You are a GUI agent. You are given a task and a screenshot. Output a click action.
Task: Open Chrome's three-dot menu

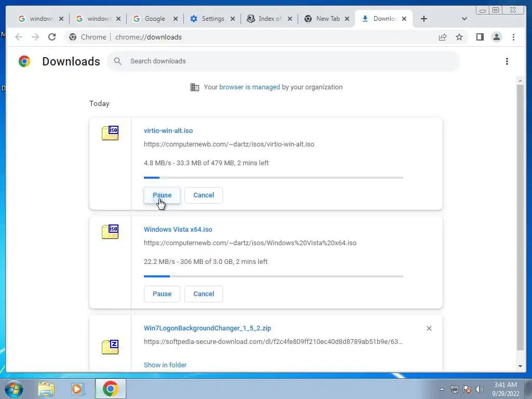[x=513, y=37]
